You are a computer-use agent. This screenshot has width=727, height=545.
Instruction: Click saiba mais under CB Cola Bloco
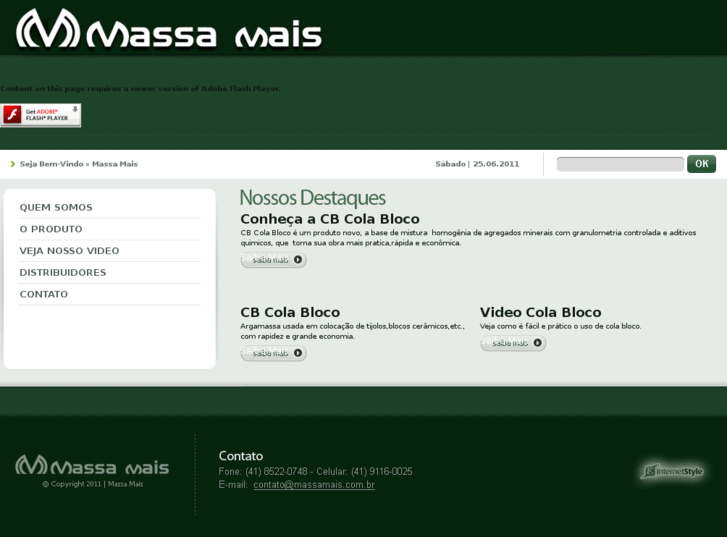[x=273, y=353]
